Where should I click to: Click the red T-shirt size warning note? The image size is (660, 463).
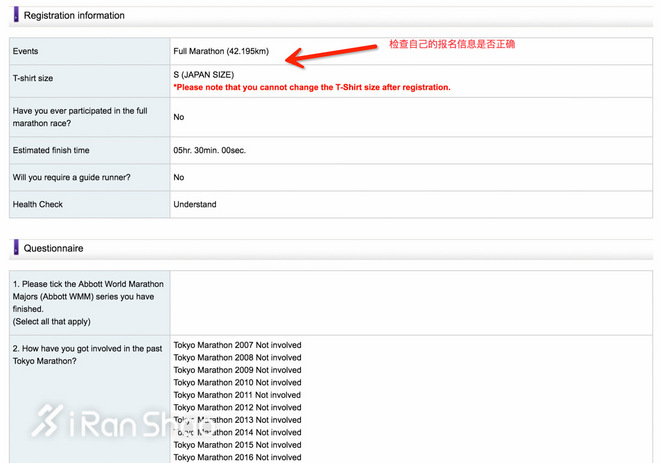312,87
